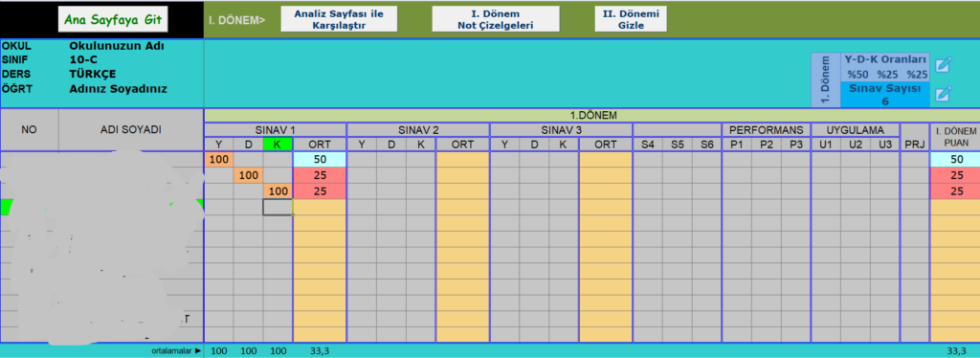Click II. Dönemi Gizle button
This screenshot has width=980, height=358.
(631, 19)
